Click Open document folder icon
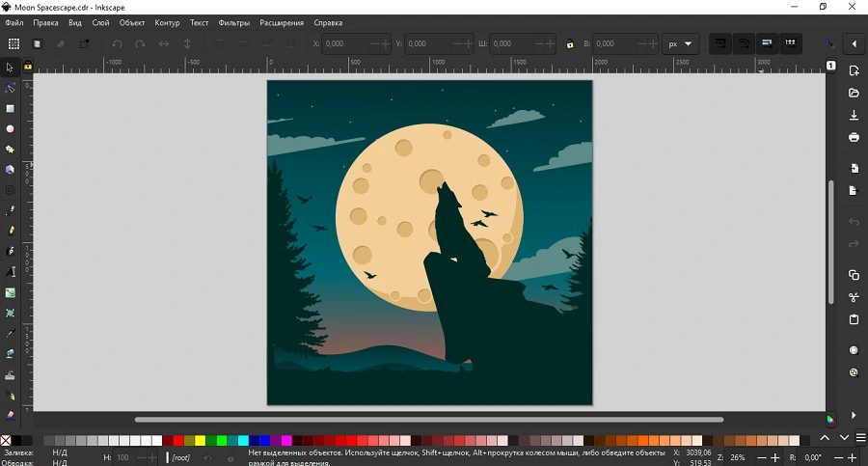 tap(854, 93)
